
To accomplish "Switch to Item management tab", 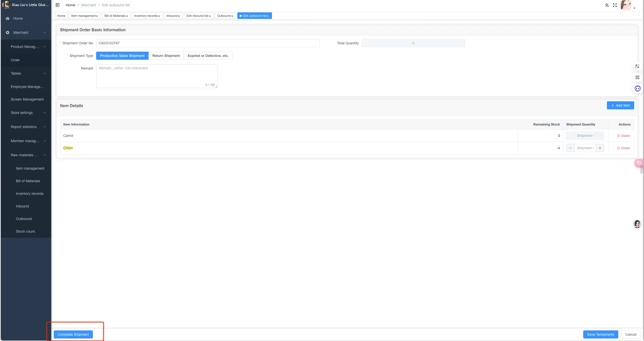I will click(x=83, y=16).
